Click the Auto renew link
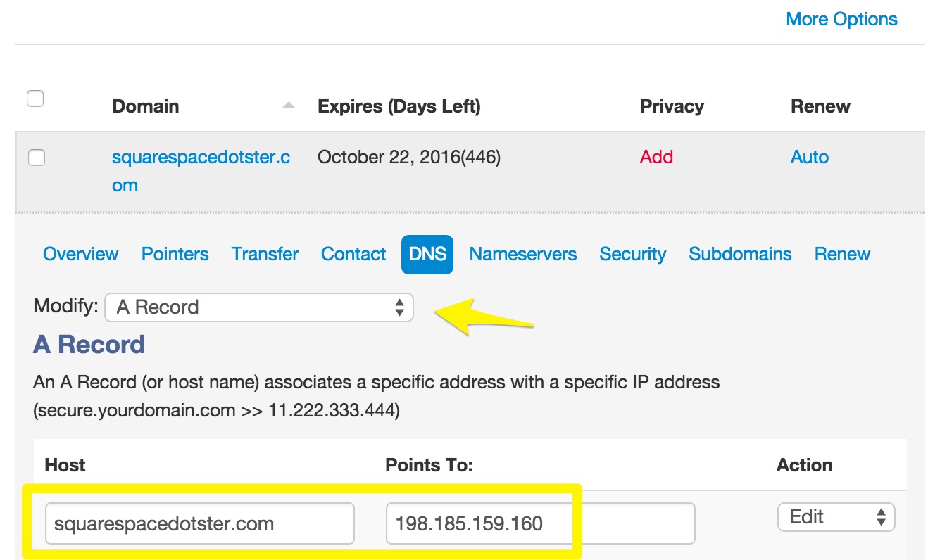The image size is (928, 560). (x=809, y=157)
